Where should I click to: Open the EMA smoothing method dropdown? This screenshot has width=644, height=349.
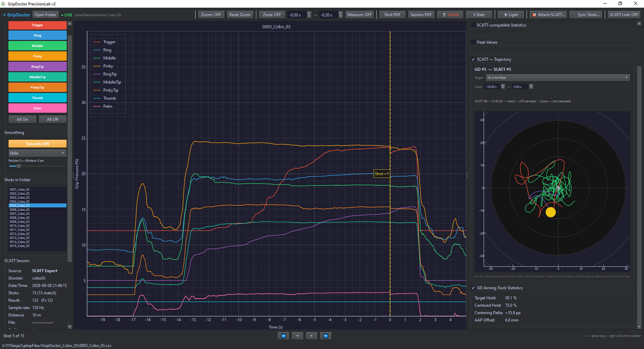37,153
